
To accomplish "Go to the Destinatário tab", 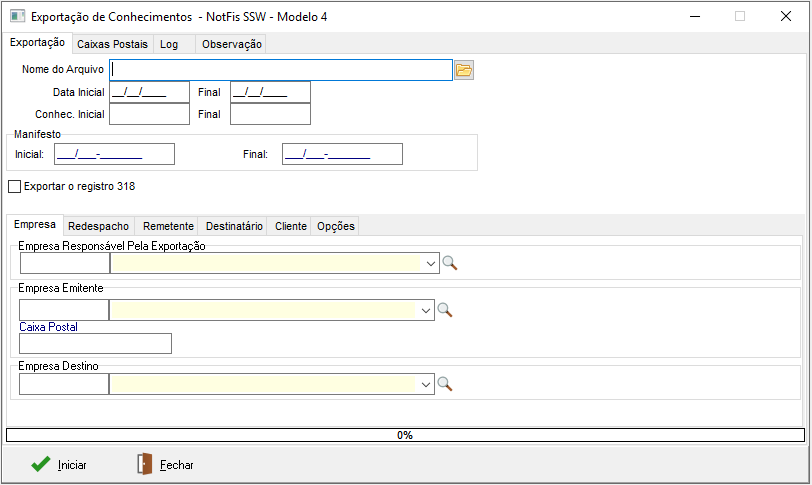I will tap(234, 226).
